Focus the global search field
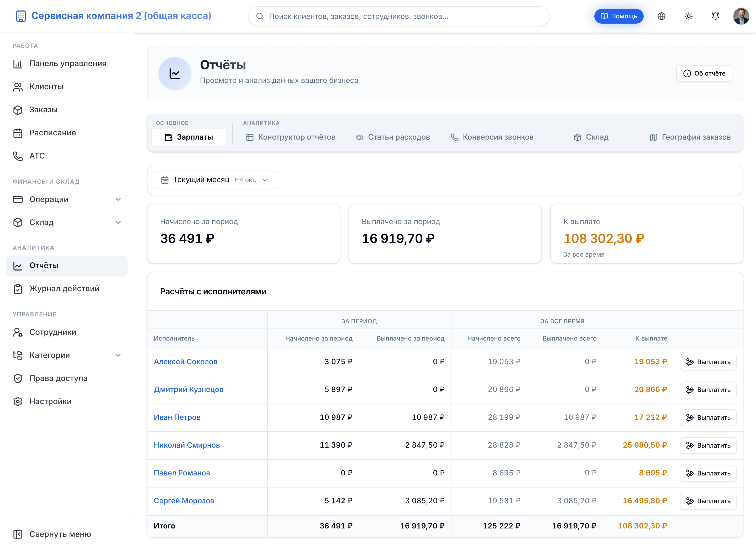Screen dimensions: 756x551 click(x=399, y=16)
